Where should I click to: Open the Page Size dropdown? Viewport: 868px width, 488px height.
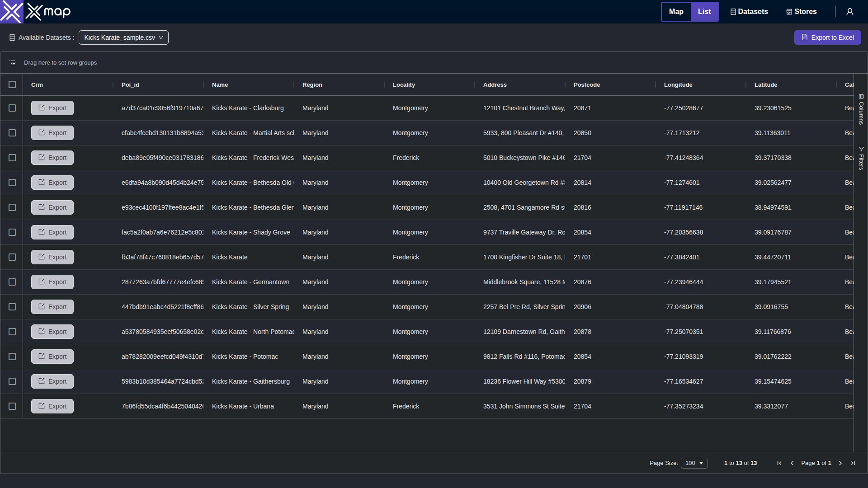click(694, 463)
